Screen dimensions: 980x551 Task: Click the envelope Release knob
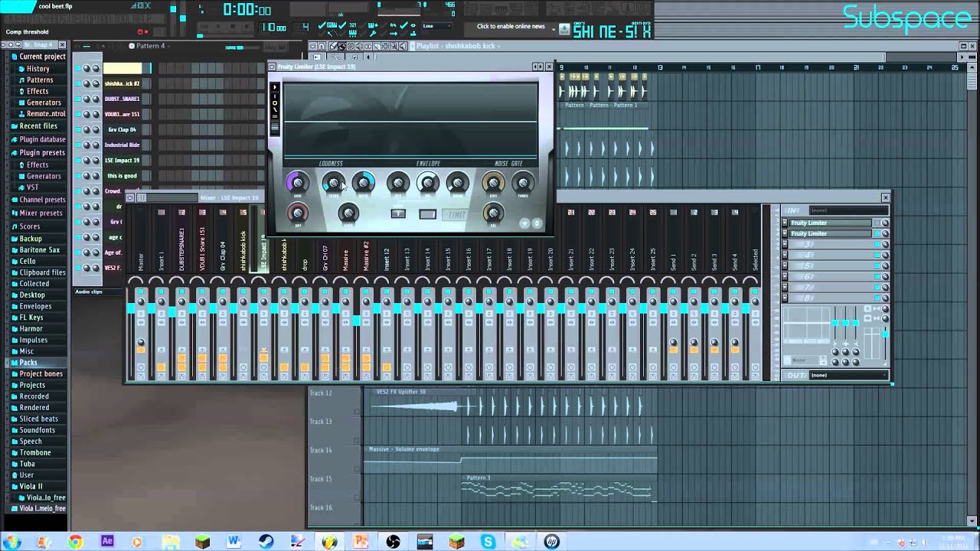[x=428, y=183]
